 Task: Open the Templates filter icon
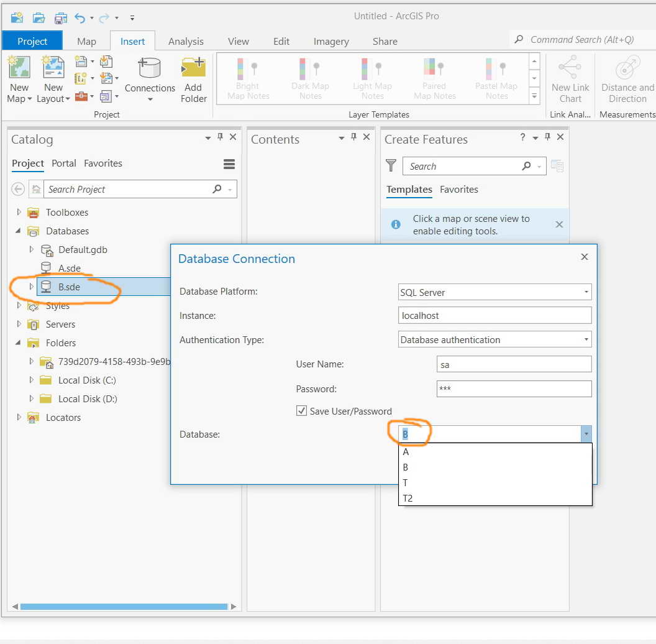[391, 166]
